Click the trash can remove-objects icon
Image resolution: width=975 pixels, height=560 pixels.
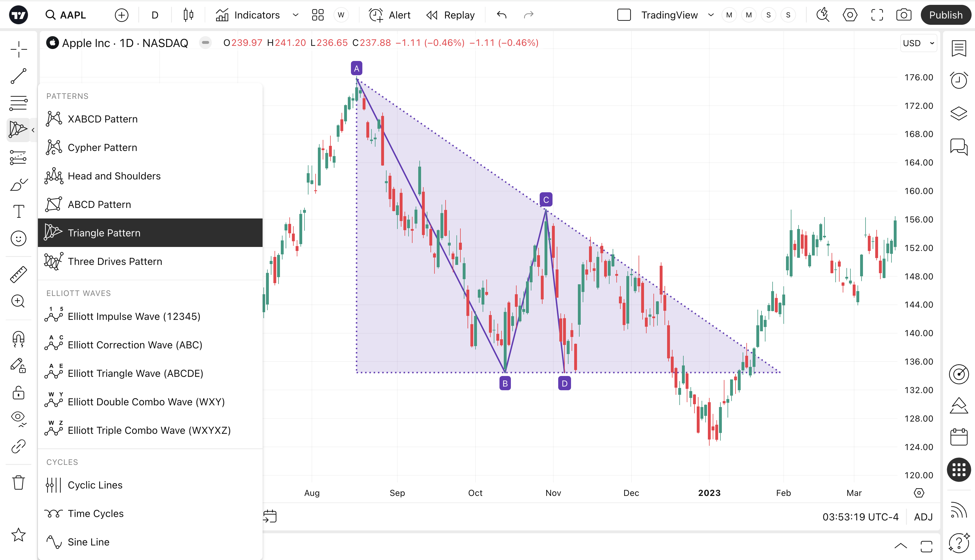[x=19, y=482]
